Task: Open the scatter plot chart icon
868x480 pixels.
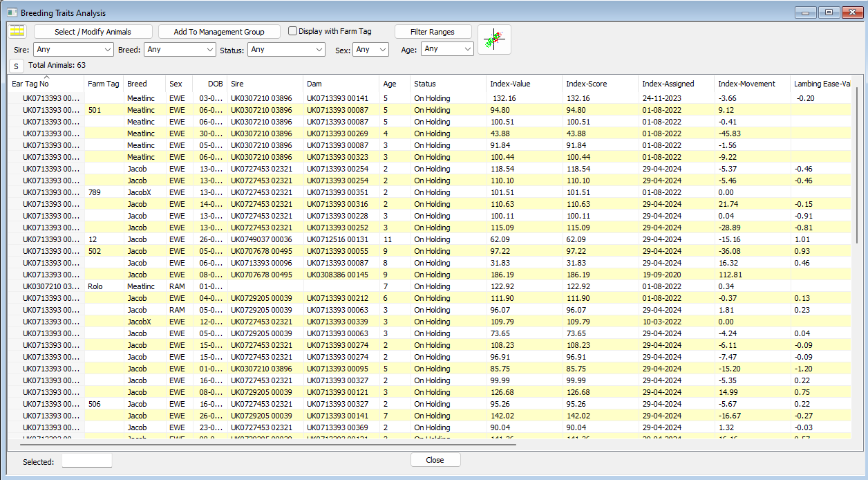Action: (494, 39)
